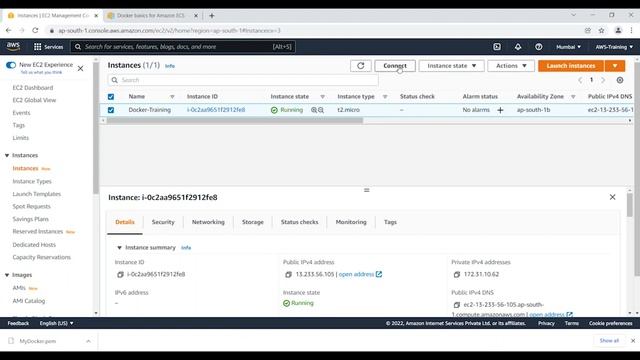Copy the Public IPv4 DNS

457,305
